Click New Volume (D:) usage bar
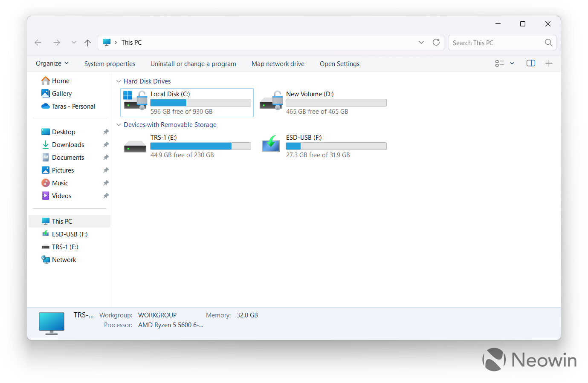Screen dimensions: 588x383 coord(336,103)
